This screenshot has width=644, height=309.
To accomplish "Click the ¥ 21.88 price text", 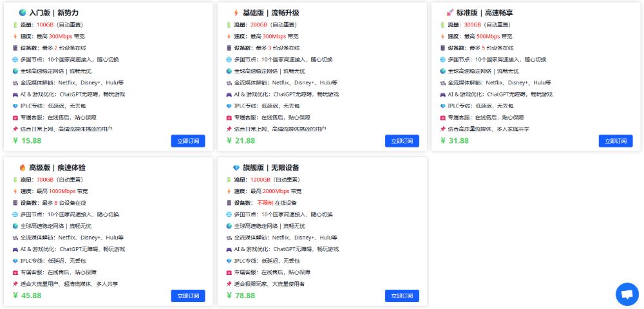I will [241, 141].
